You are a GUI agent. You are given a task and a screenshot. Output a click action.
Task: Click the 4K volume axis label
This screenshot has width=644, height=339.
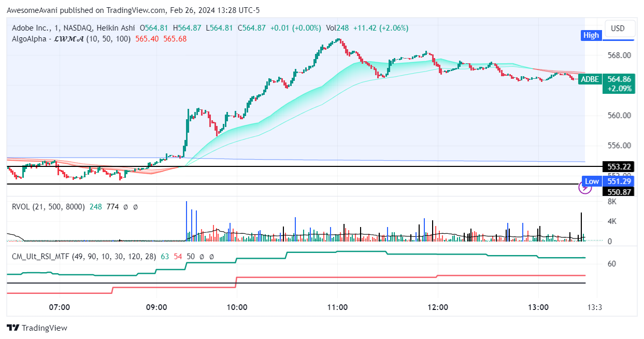pyautogui.click(x=612, y=221)
